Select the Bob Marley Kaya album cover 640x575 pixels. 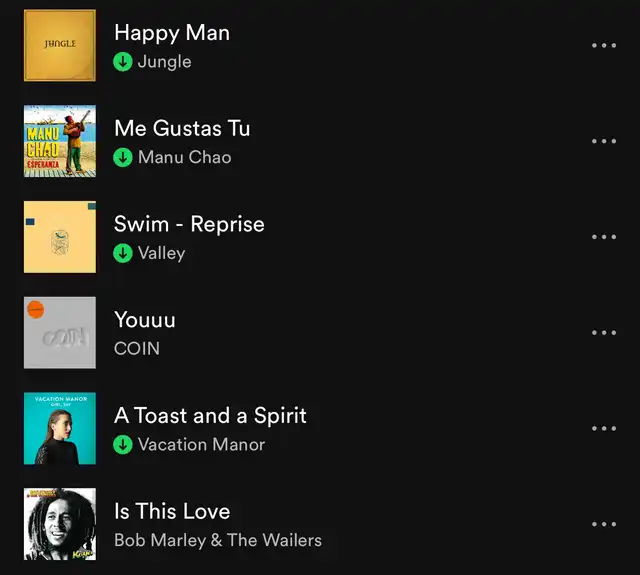(x=60, y=524)
